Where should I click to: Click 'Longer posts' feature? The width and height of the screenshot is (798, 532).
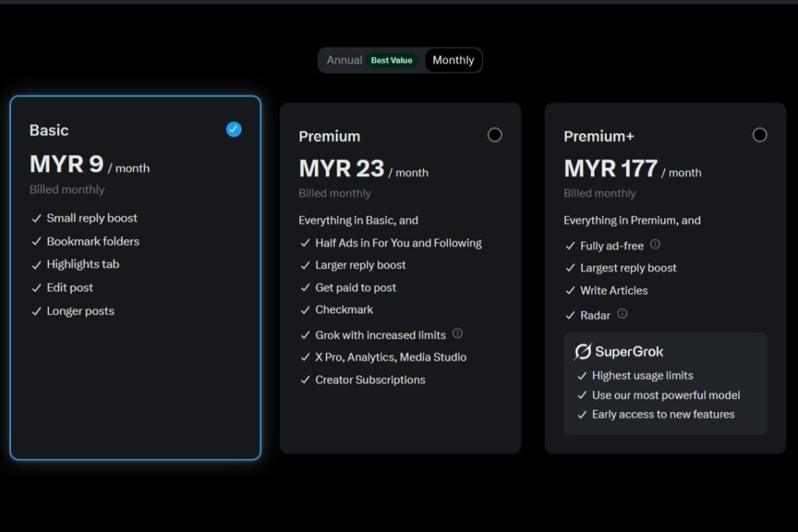pyautogui.click(x=80, y=311)
